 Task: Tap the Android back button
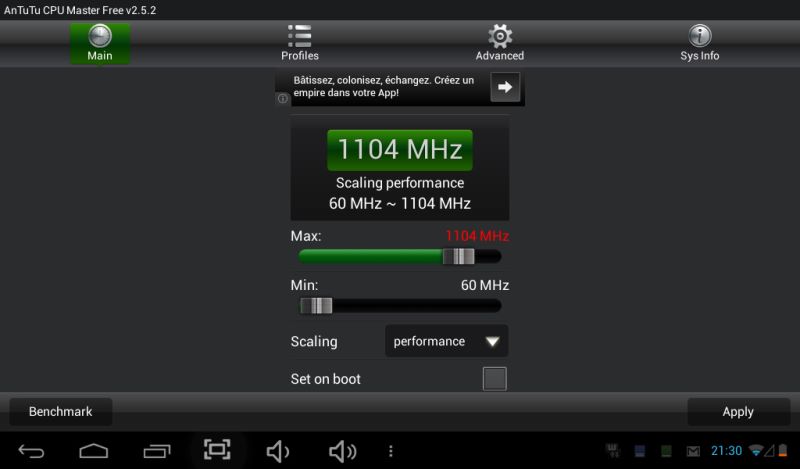coord(32,451)
